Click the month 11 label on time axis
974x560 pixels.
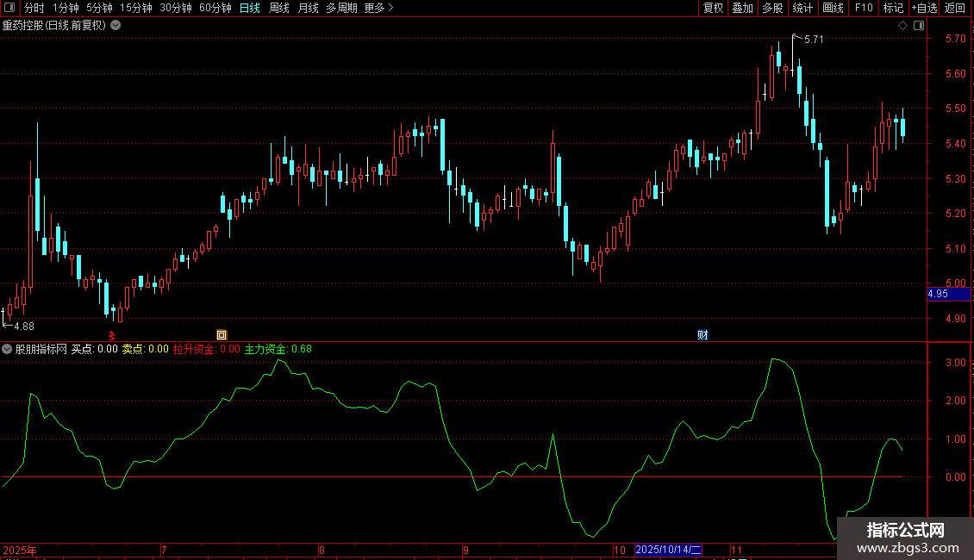[736, 550]
